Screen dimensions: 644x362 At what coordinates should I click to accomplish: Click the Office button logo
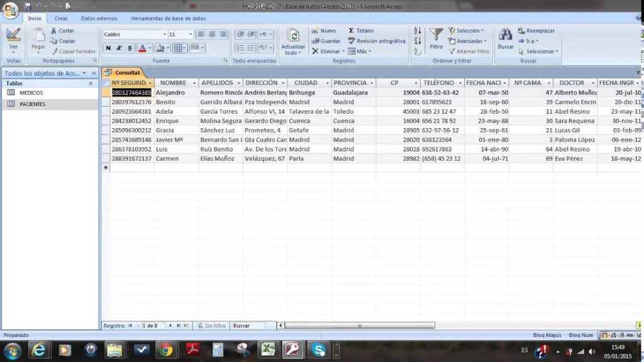[11, 11]
